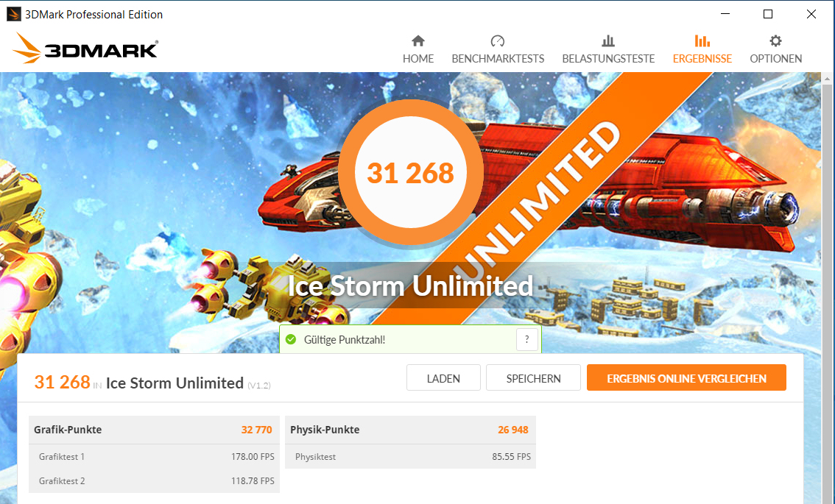The height and width of the screenshot is (504, 835).
Task: Click the vertical scrollbar up arrow
Action: coord(827,79)
